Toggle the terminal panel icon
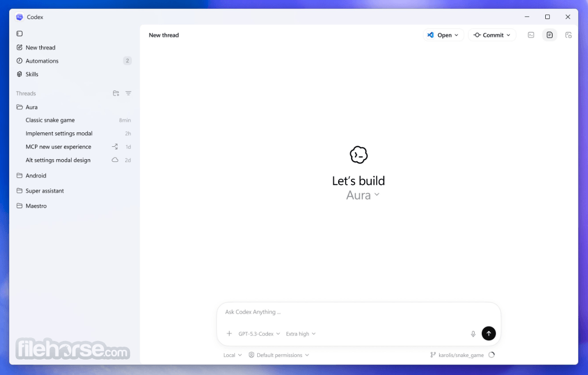The height and width of the screenshot is (375, 588). (531, 35)
